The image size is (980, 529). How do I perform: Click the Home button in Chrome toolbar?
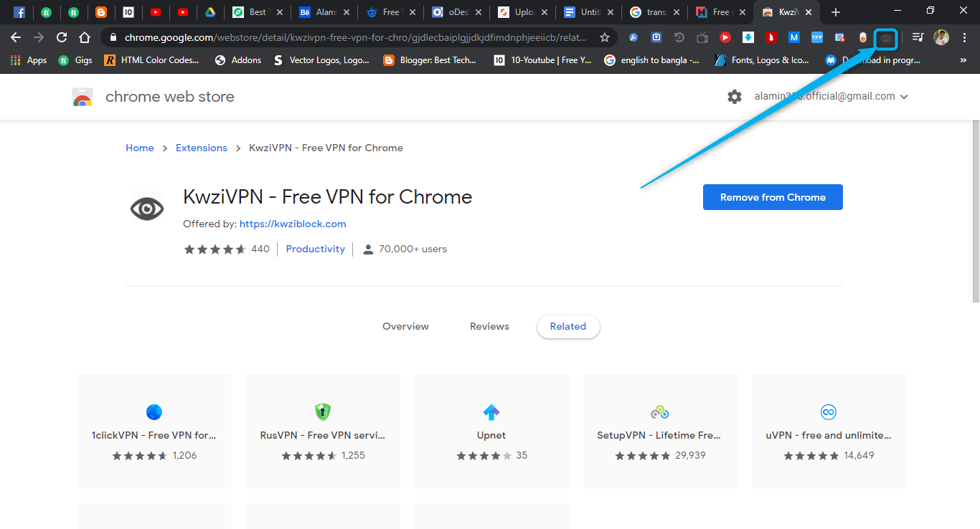(x=85, y=37)
